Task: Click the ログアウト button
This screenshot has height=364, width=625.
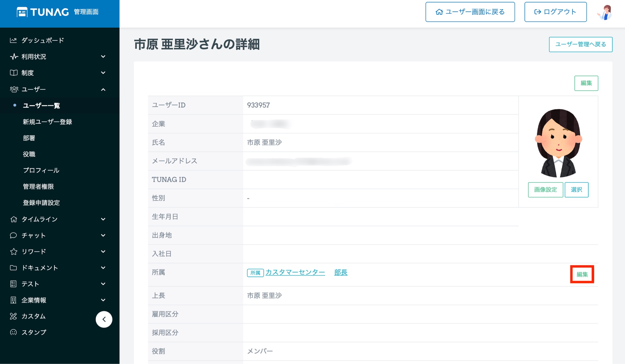Action: tap(555, 12)
